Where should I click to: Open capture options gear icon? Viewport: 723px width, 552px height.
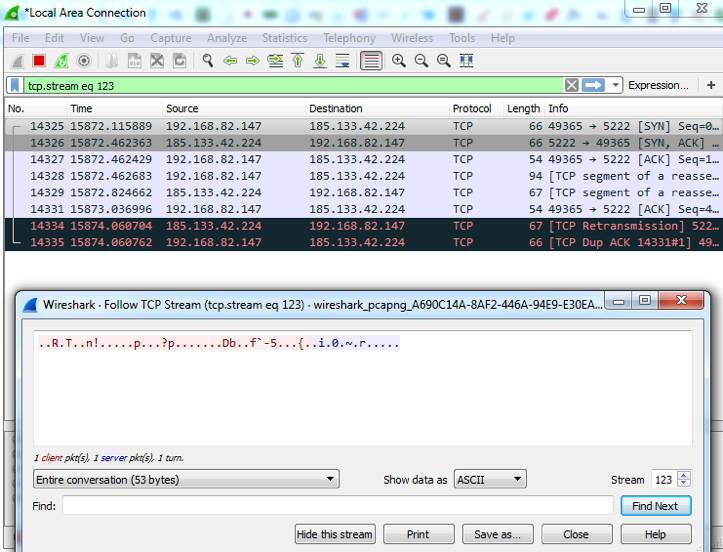(84, 60)
